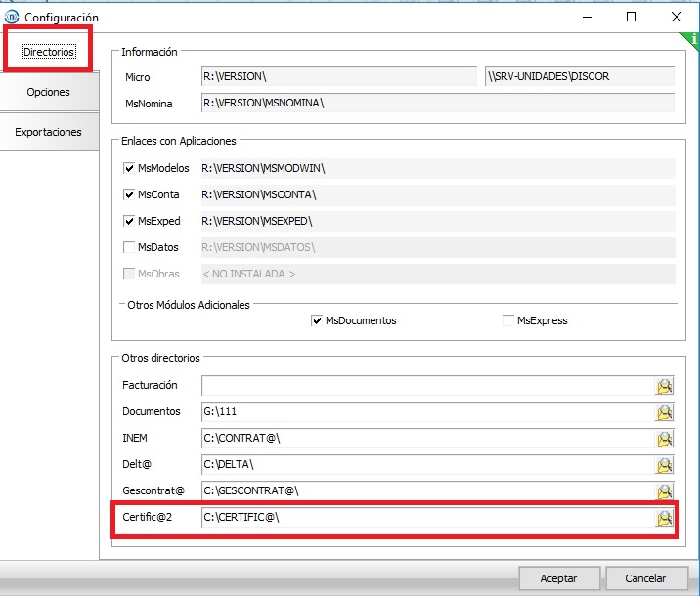Switch to the Directorios tab
The height and width of the screenshot is (596, 700).
point(49,52)
